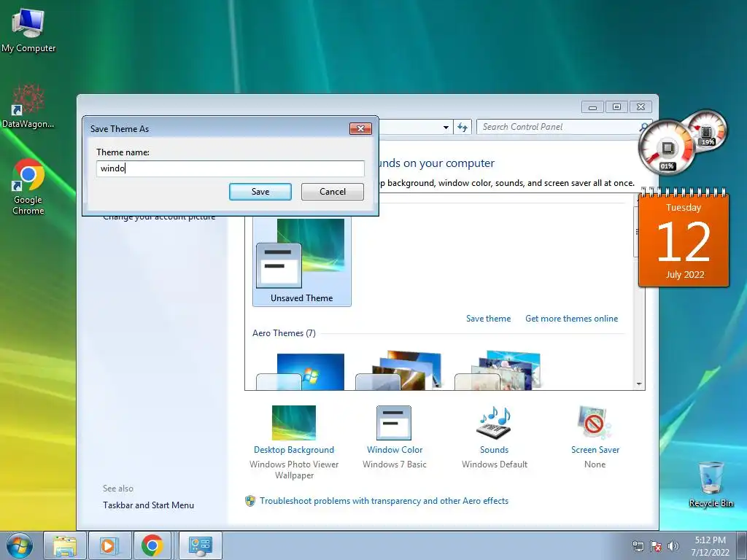This screenshot has height=560, width=747.
Task: Open Taskbar and Start Menu link
Action: (148, 505)
